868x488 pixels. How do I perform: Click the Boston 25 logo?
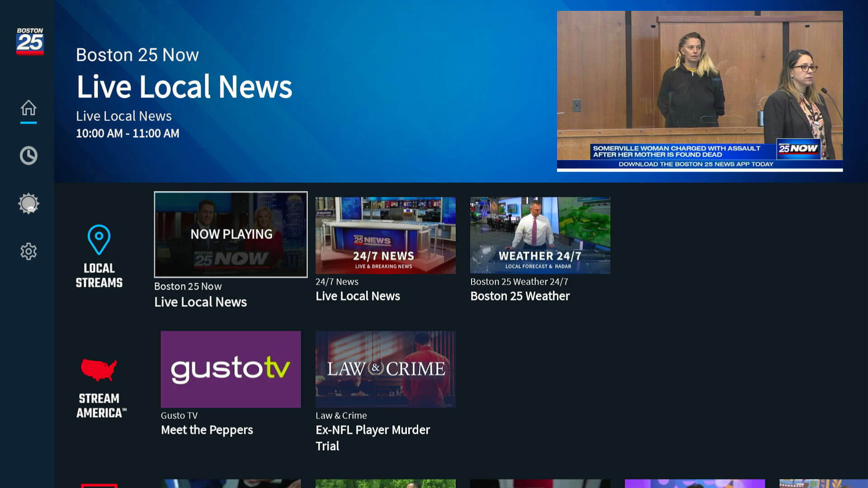(30, 41)
